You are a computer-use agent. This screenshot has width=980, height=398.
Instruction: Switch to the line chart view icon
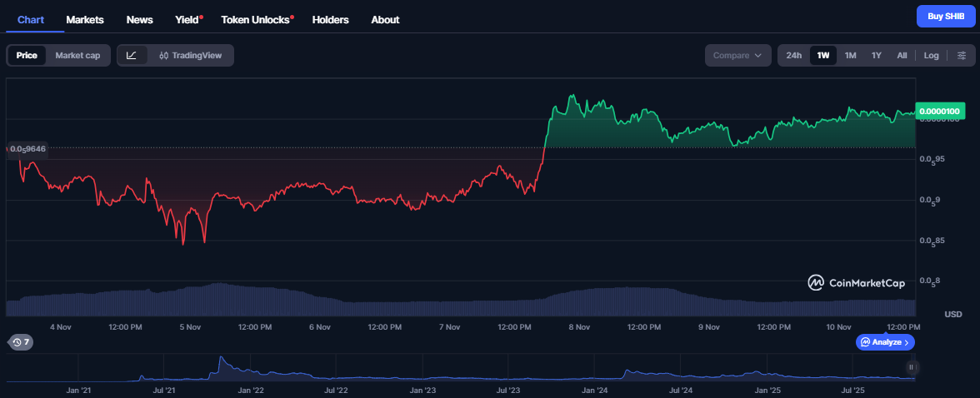[132, 56]
